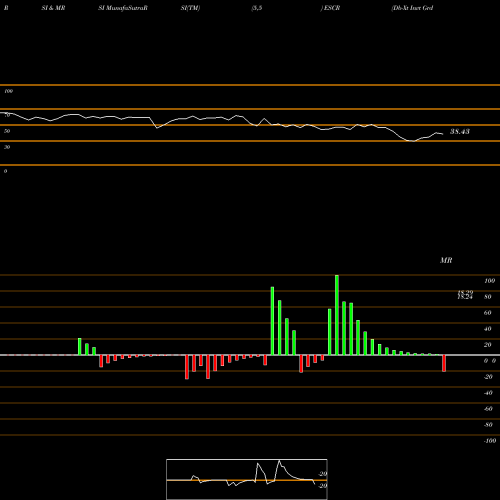Viewport: 500px width, 500px height.
Task: Click the RSI value 38.43 label
Action: [x=460, y=132]
